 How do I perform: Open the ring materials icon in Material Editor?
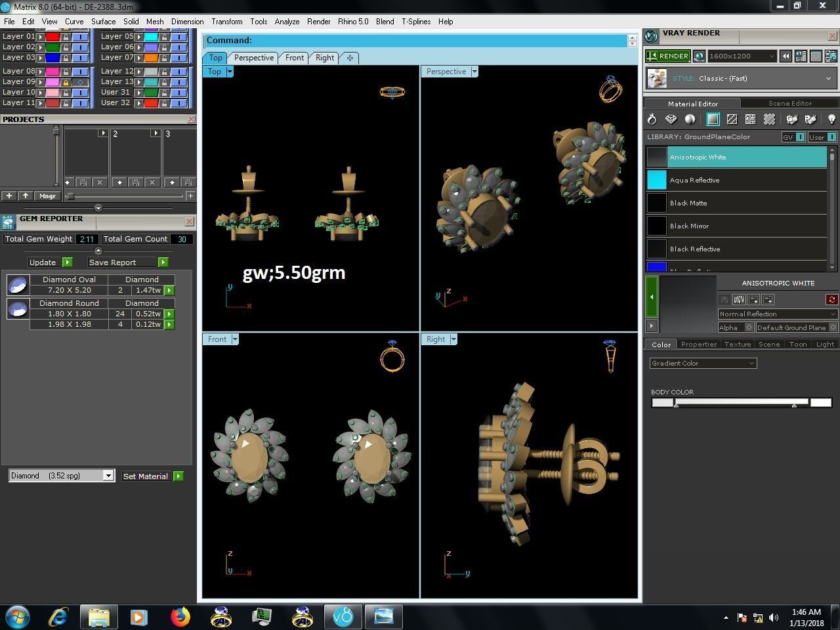coord(652,119)
